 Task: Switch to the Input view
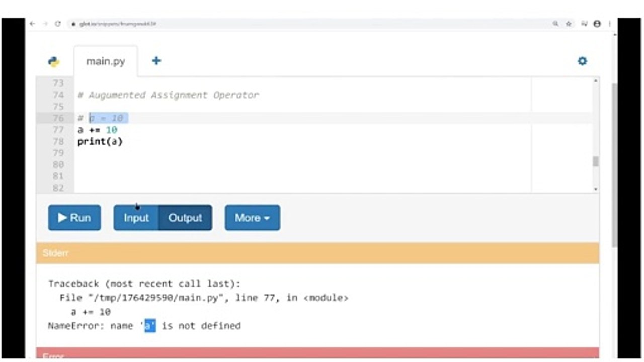136,218
